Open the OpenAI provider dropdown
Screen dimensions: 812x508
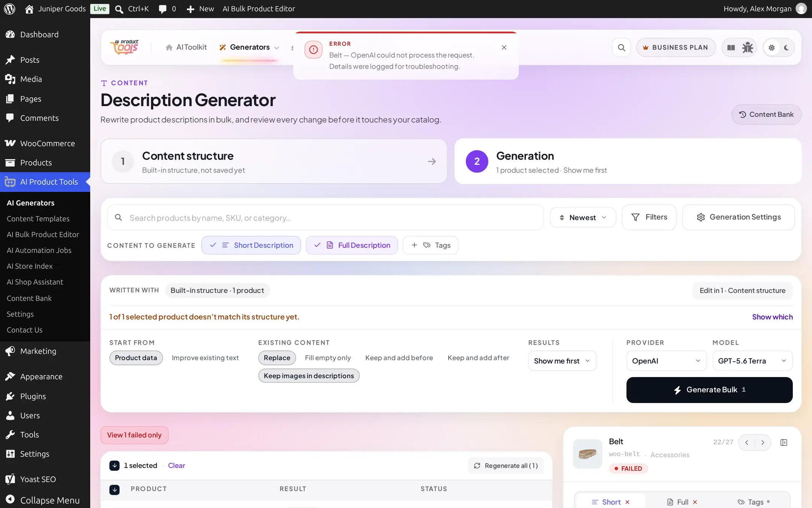coord(666,361)
